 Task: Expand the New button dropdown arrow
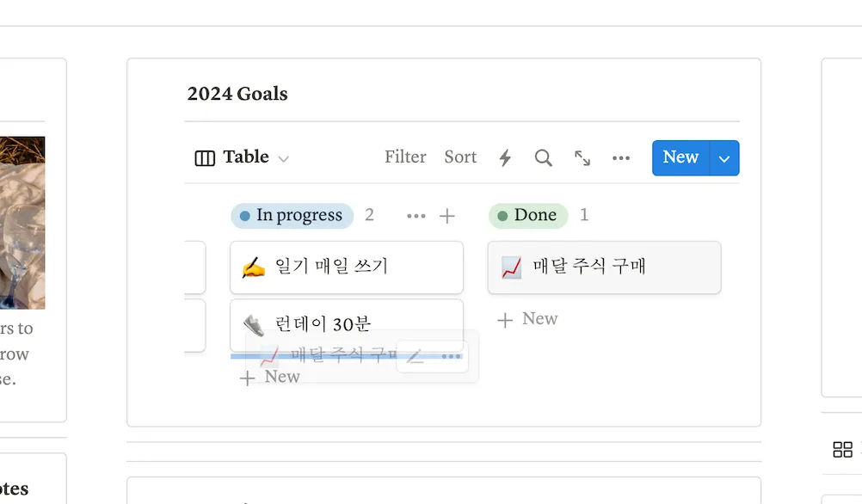coord(724,158)
